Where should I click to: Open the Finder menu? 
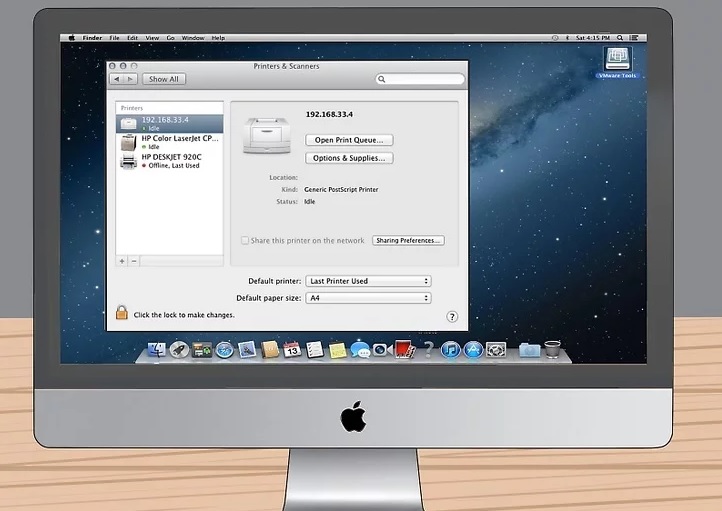point(92,38)
